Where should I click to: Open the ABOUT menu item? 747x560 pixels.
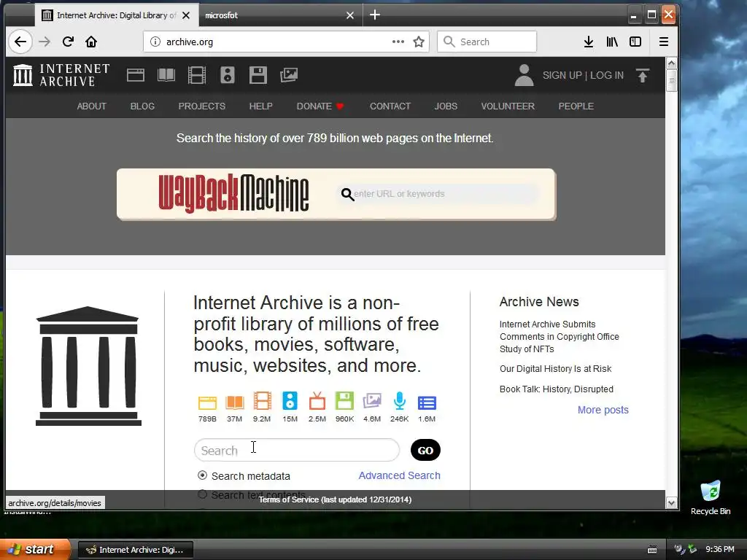[x=91, y=106]
